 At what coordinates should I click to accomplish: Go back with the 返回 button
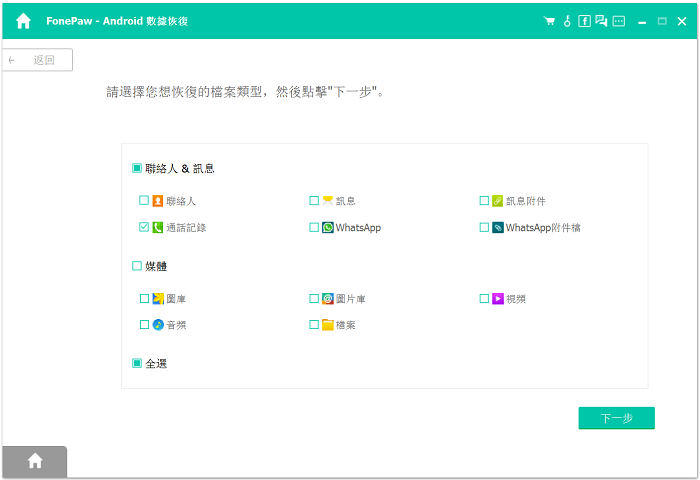click(38, 60)
